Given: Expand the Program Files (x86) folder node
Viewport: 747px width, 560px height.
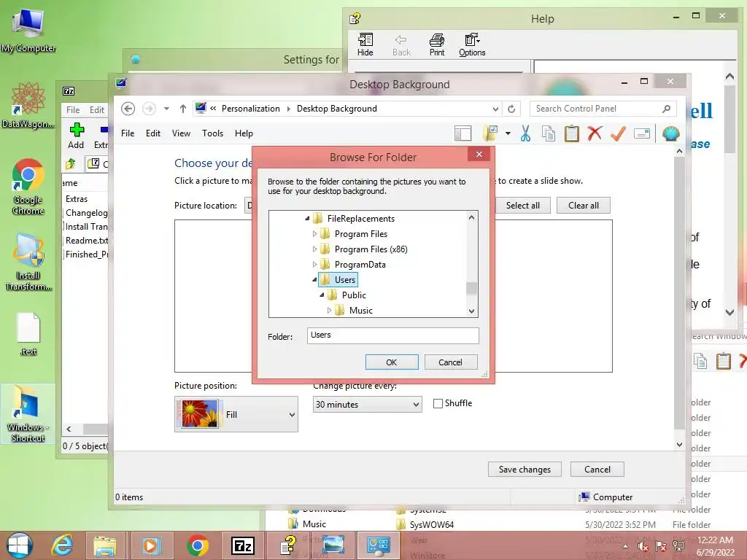Looking at the screenshot, I should pyautogui.click(x=314, y=249).
